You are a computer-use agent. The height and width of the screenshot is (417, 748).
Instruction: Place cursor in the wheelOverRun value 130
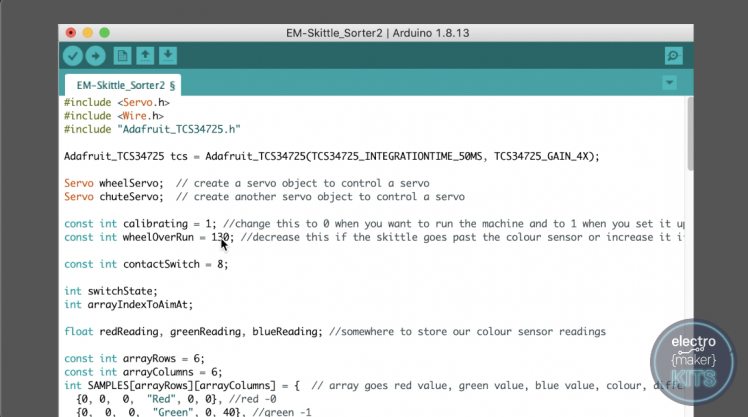220,237
